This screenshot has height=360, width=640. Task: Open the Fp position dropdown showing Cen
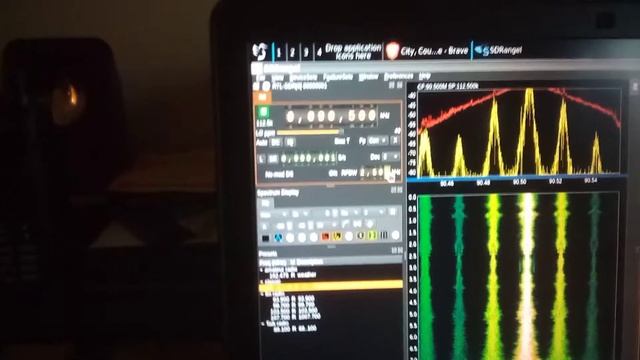[x=378, y=141]
